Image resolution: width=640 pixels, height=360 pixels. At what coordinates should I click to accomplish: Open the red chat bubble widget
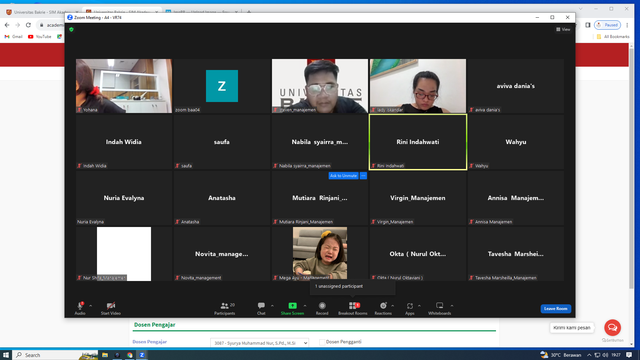pos(612,327)
